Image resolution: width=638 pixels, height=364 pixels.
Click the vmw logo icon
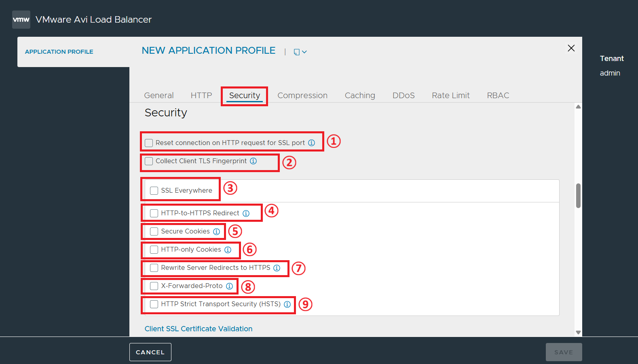point(21,19)
